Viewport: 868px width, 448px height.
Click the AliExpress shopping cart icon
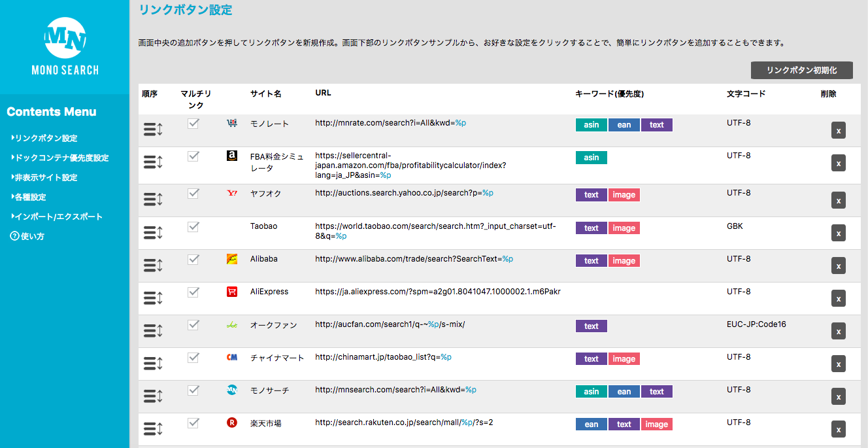[231, 292]
